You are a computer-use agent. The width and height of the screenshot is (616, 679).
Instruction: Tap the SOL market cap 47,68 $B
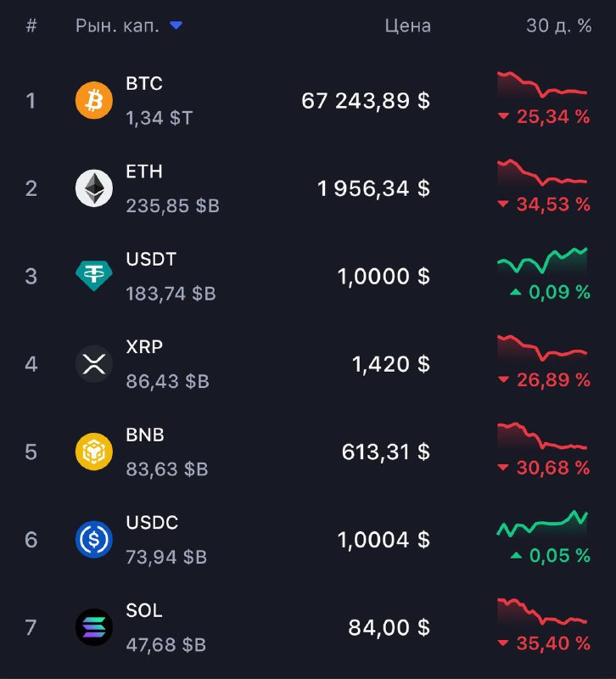pos(165,645)
